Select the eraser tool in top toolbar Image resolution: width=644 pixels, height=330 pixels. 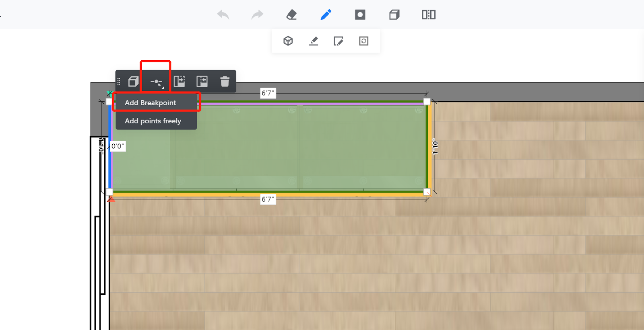tap(291, 15)
